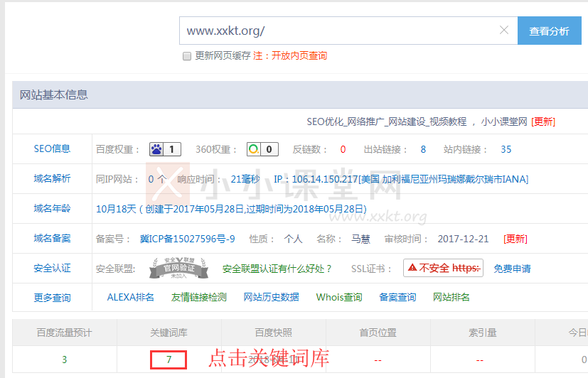This screenshot has width=588, height=378.
Task: Open 友情链接检测 query
Action: (199, 298)
